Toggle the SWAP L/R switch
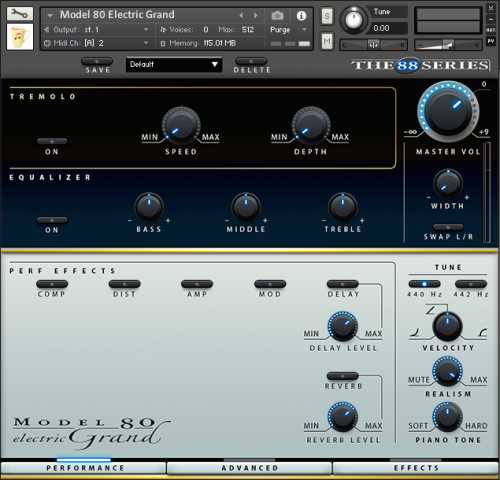 [448, 227]
